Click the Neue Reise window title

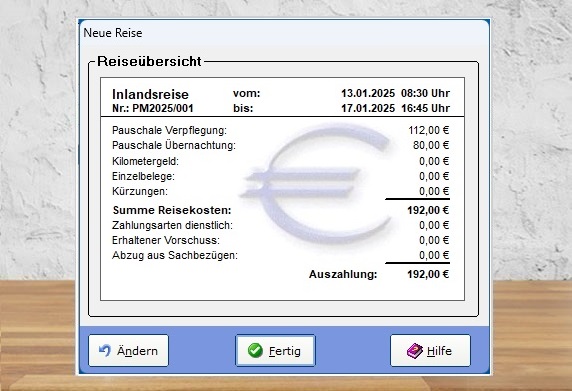(x=113, y=33)
